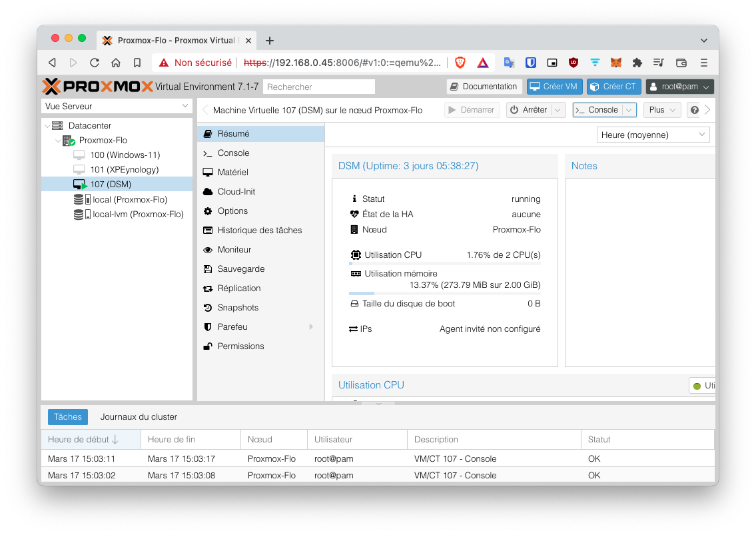Click the Créer CT button
The width and height of the screenshot is (756, 535).
[x=613, y=87]
